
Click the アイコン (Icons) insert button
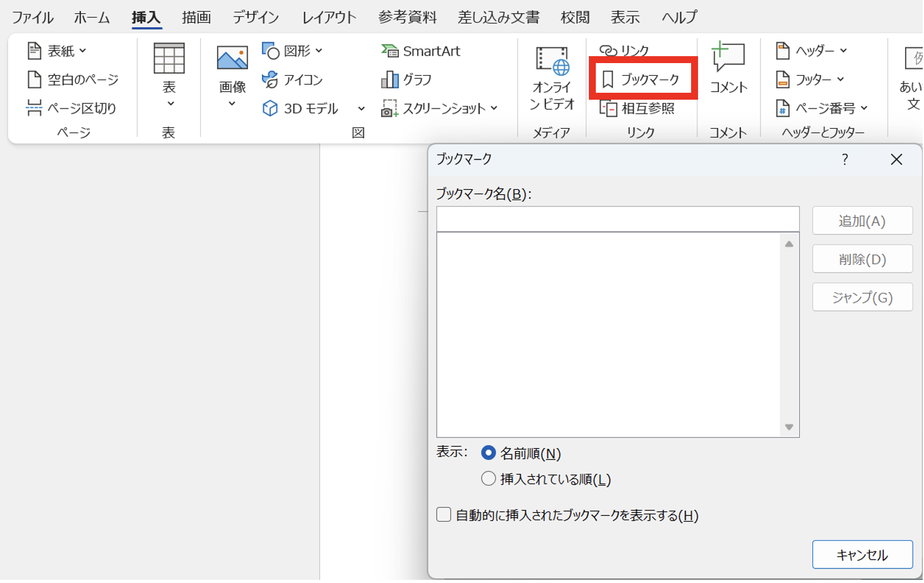293,79
